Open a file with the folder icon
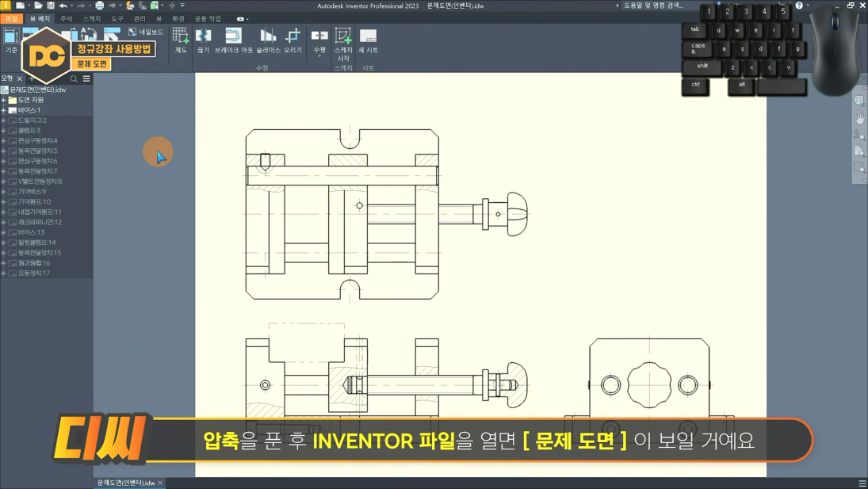The width and height of the screenshot is (868, 489). coord(38,6)
